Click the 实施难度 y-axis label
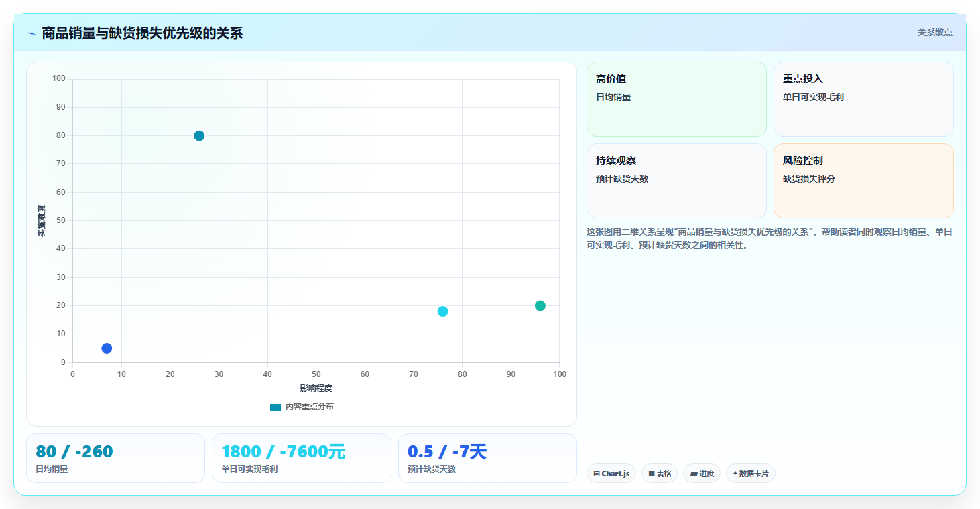 click(x=42, y=221)
